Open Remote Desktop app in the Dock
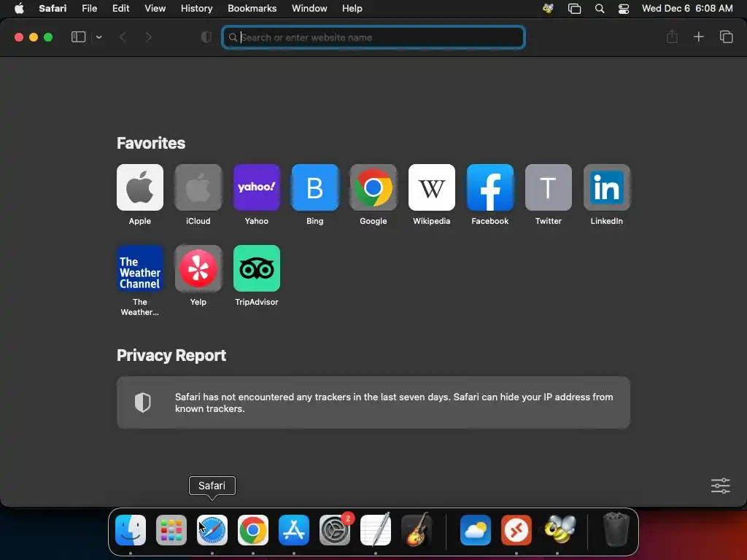 click(x=516, y=530)
